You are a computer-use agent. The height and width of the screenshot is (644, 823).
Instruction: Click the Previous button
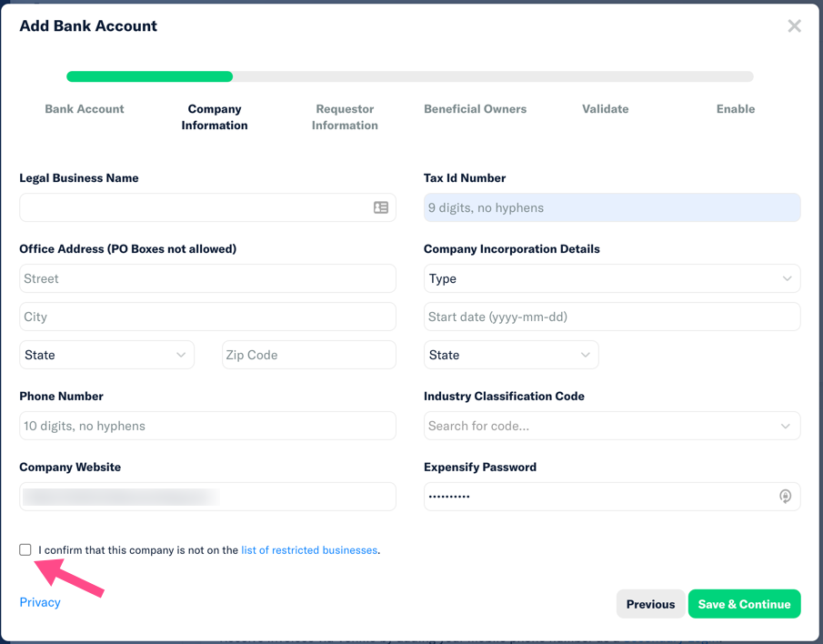click(x=650, y=603)
